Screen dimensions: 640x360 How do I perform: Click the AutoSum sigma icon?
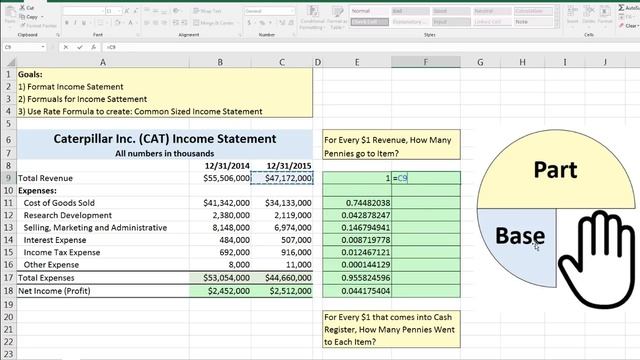(622, 8)
